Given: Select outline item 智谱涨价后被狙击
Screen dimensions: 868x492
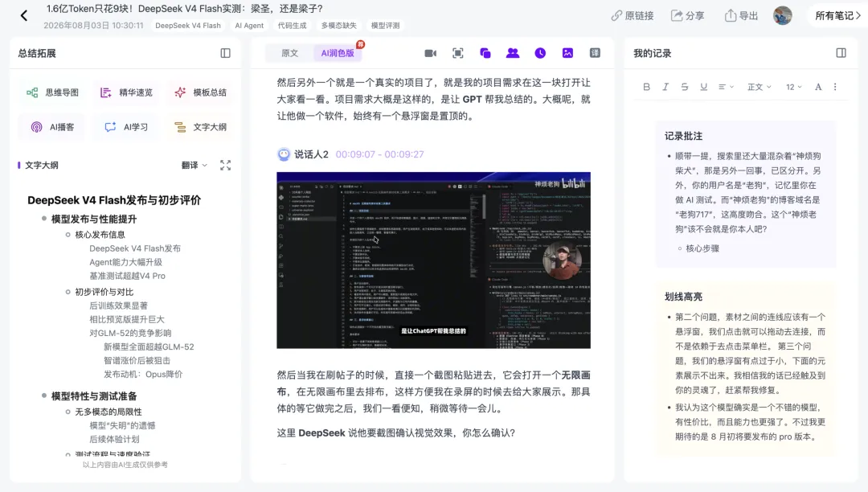Looking at the screenshot, I should pyautogui.click(x=137, y=360).
